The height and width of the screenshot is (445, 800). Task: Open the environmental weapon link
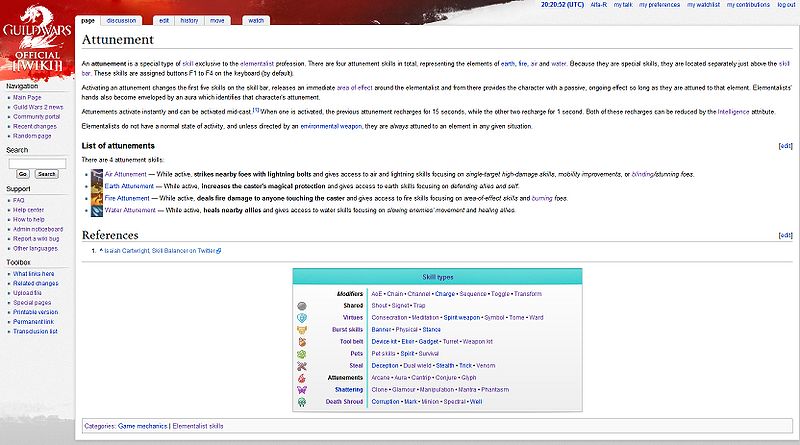pyautogui.click(x=331, y=127)
